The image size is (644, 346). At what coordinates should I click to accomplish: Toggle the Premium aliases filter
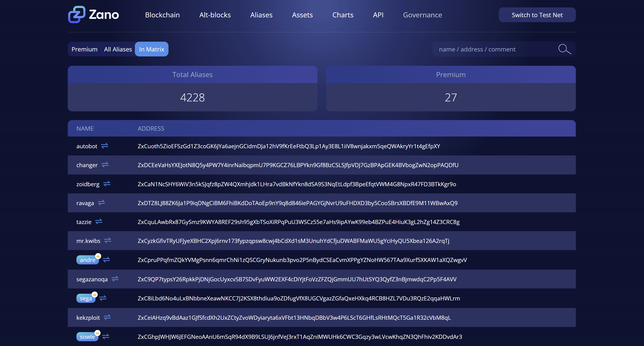[x=84, y=49]
